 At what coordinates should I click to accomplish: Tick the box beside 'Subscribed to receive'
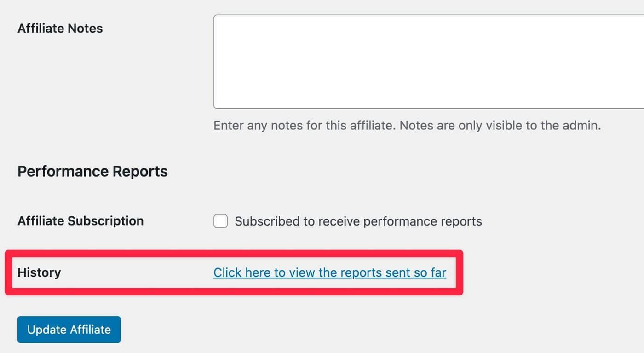click(x=221, y=221)
